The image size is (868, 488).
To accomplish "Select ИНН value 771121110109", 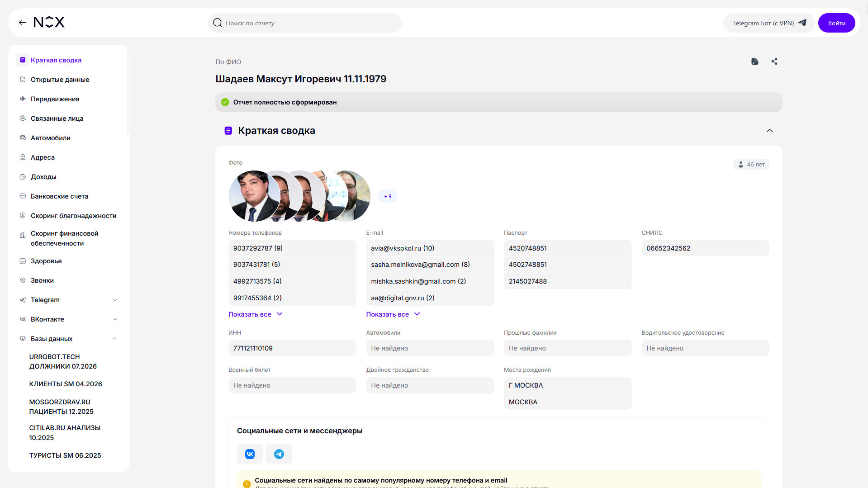I will click(x=292, y=348).
